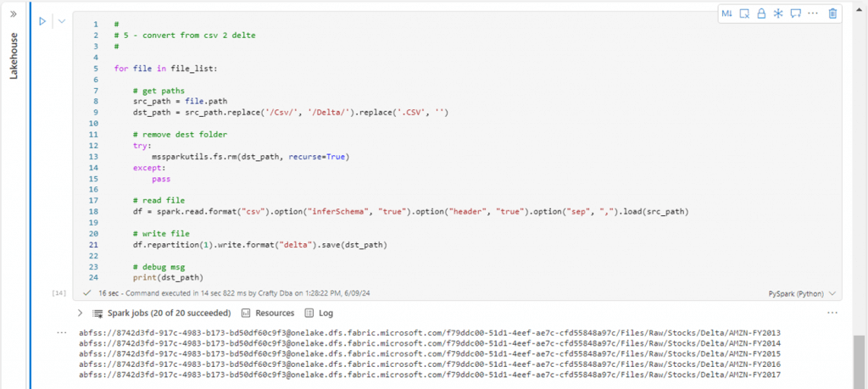
Task: Click the output more options ellipsis
Action: [x=832, y=313]
